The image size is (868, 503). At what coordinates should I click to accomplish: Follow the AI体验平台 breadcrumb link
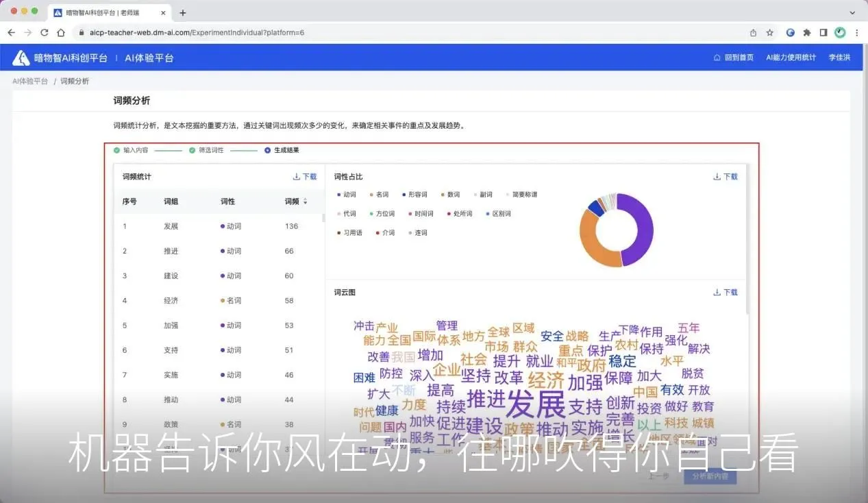30,81
